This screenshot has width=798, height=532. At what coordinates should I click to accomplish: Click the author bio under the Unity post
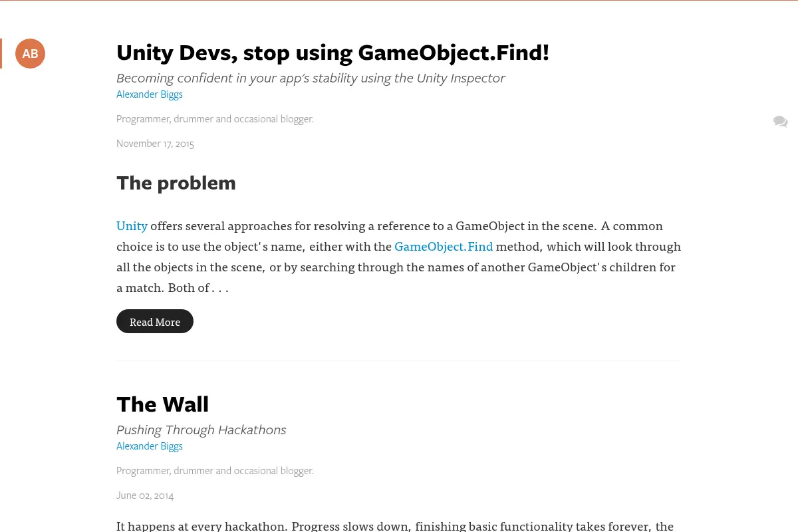215,118
